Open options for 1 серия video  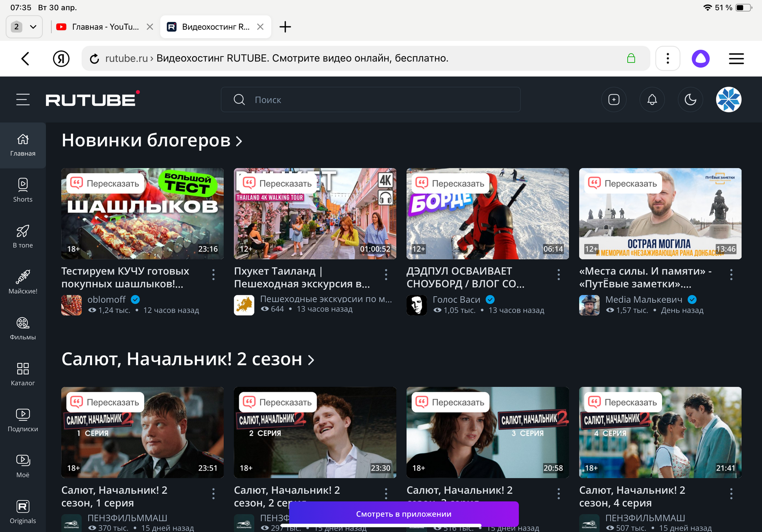(213, 494)
